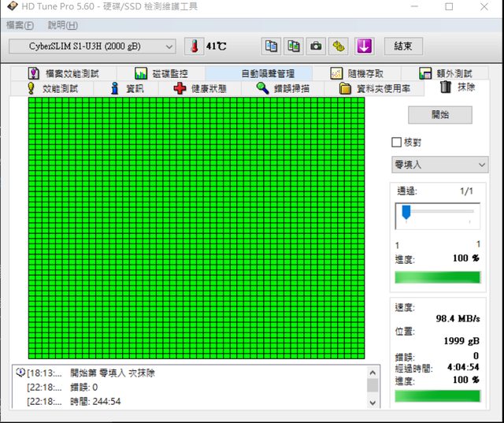Click the log panel scroll down arrow

click(x=372, y=402)
